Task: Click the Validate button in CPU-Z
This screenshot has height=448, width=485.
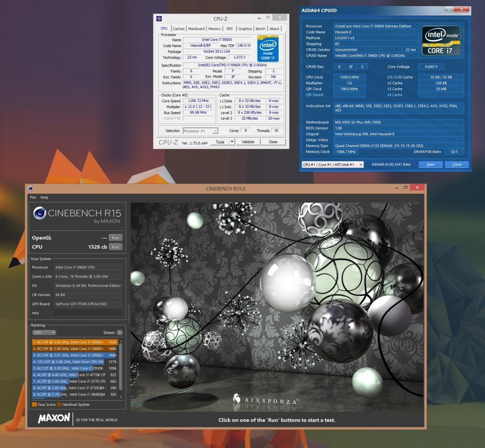Action: 248,142
